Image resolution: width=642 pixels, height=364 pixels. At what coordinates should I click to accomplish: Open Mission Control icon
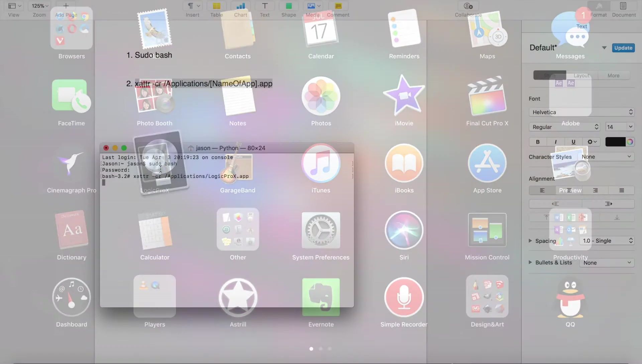[x=487, y=230]
